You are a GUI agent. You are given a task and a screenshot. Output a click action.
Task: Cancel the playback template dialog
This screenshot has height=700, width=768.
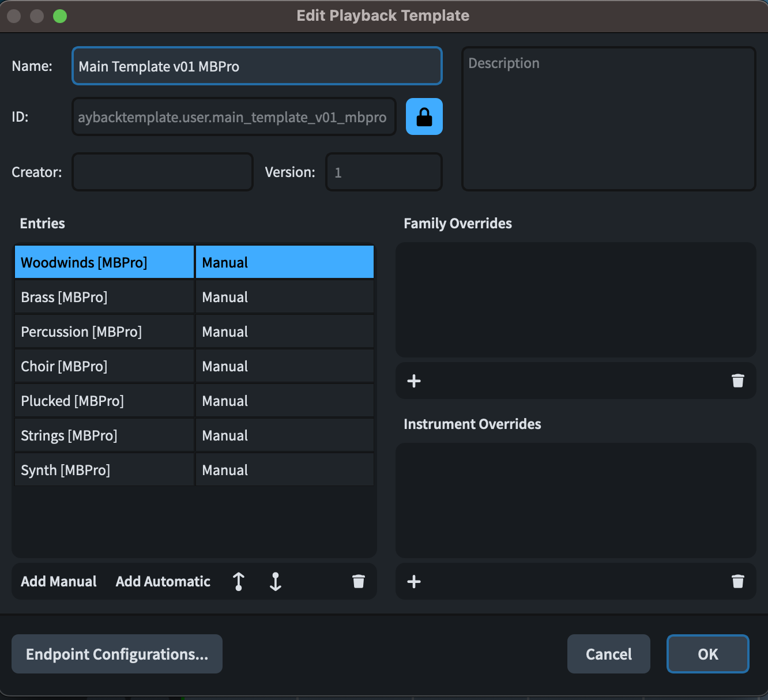[x=608, y=654]
